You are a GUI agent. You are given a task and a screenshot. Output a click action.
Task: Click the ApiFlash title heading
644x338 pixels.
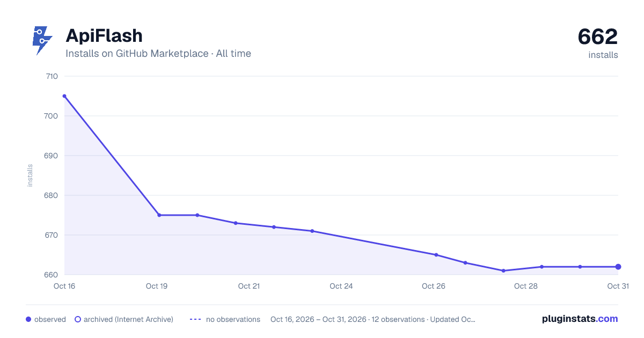(104, 36)
